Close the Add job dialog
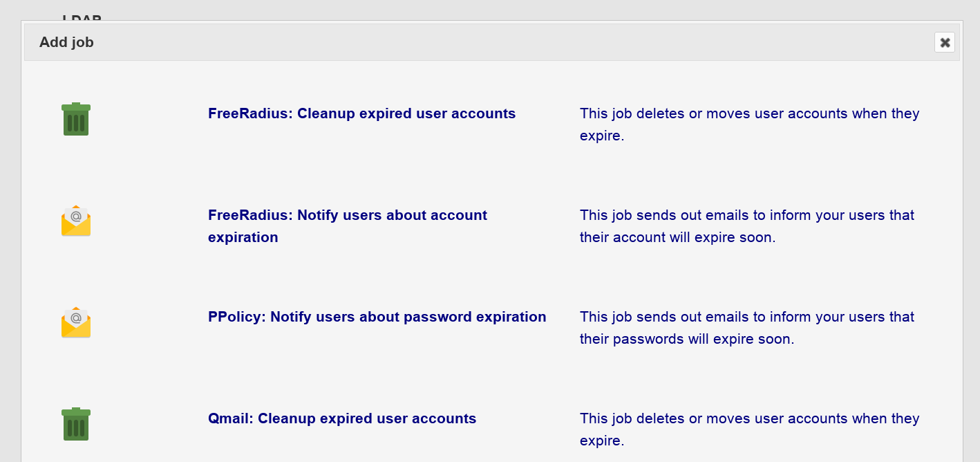The width and height of the screenshot is (980, 462). pos(945,42)
